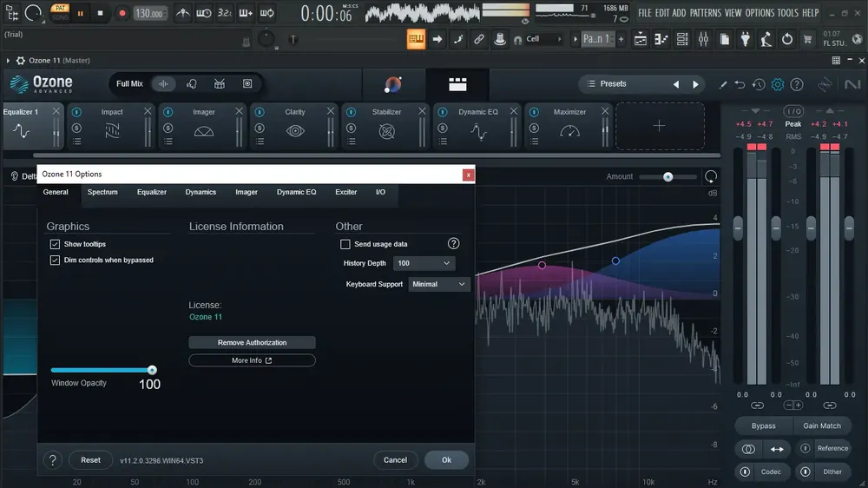Click the FL Studio record button

click(x=122, y=13)
